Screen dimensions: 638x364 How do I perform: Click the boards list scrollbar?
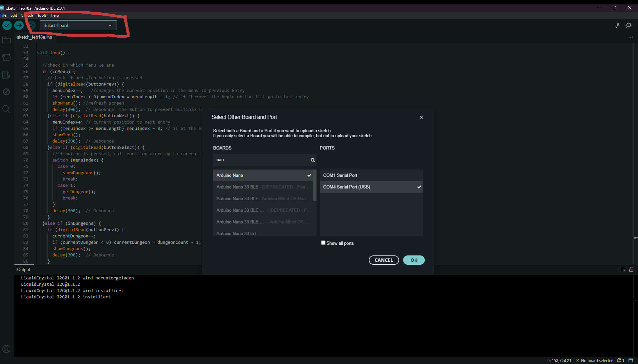click(315, 185)
